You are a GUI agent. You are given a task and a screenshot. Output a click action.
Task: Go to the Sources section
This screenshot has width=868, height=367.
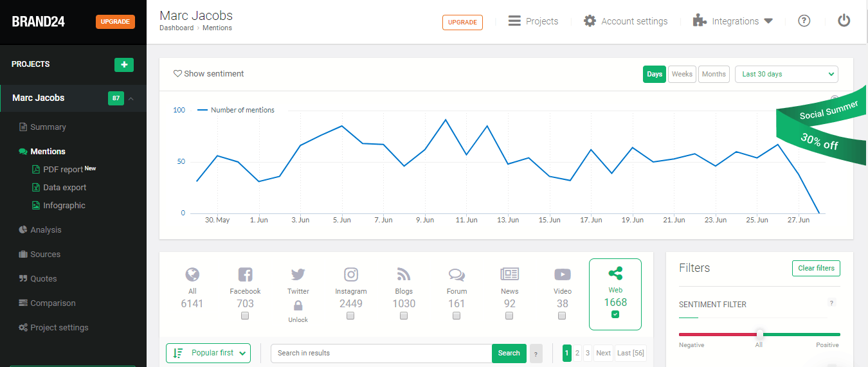39,255
